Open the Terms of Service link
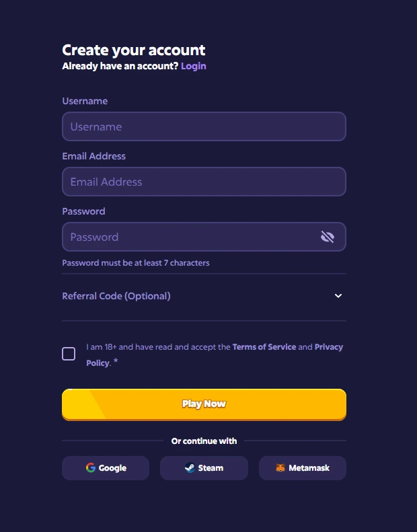The width and height of the screenshot is (417, 532). (x=264, y=347)
